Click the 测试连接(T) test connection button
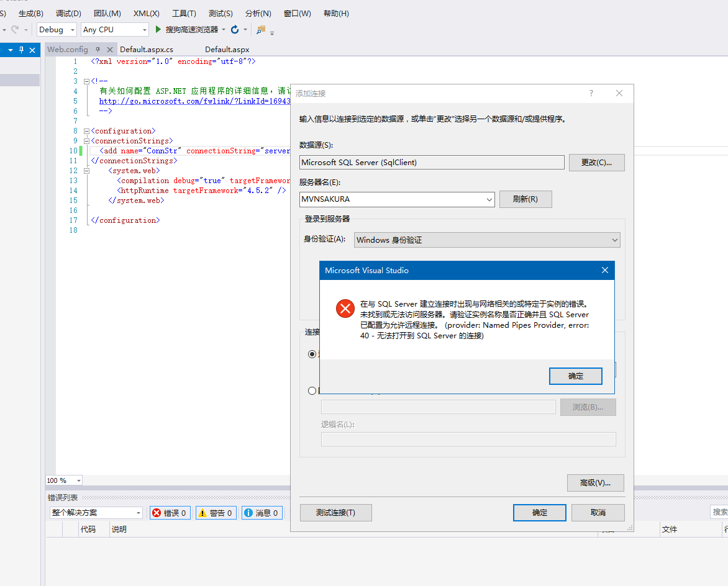The image size is (728, 586). tap(335, 513)
